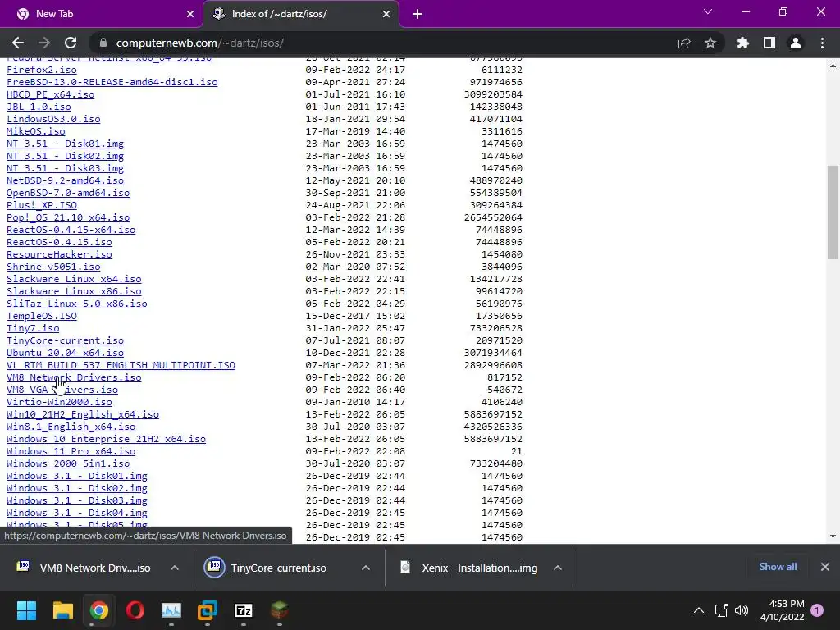Bookmark this page with the star

tap(710, 43)
